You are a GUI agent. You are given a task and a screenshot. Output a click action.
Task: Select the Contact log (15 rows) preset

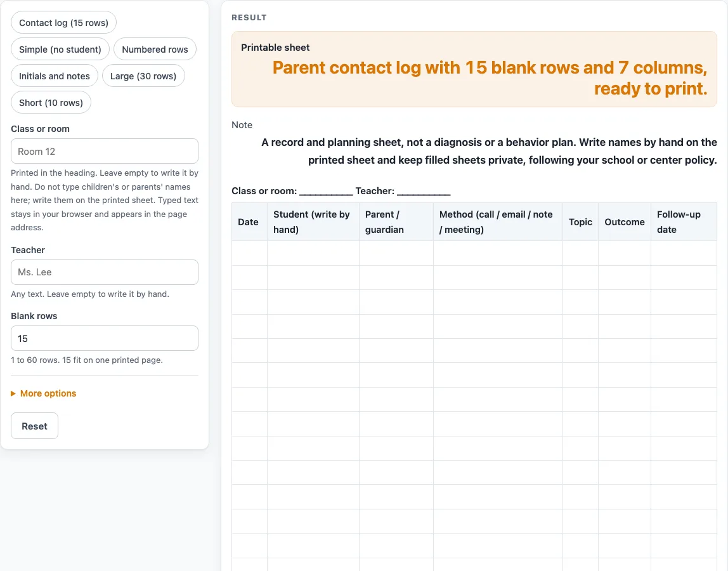(63, 23)
